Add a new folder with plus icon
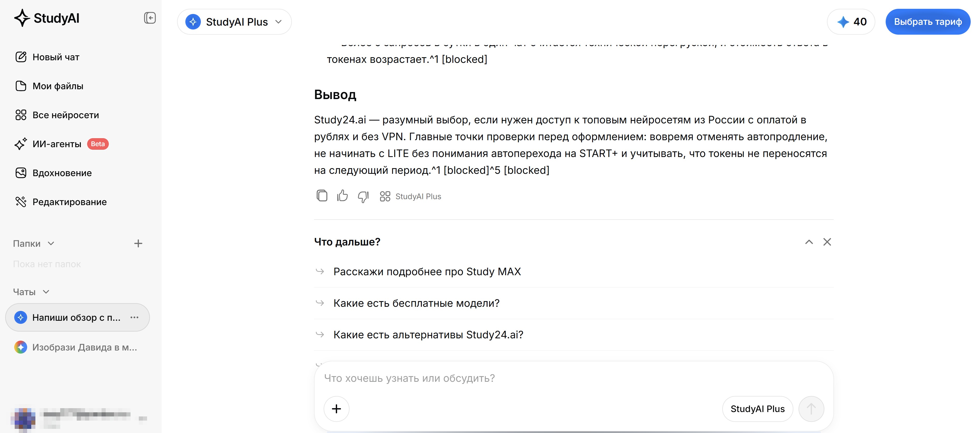Viewport: 980px width, 433px height. 138,243
